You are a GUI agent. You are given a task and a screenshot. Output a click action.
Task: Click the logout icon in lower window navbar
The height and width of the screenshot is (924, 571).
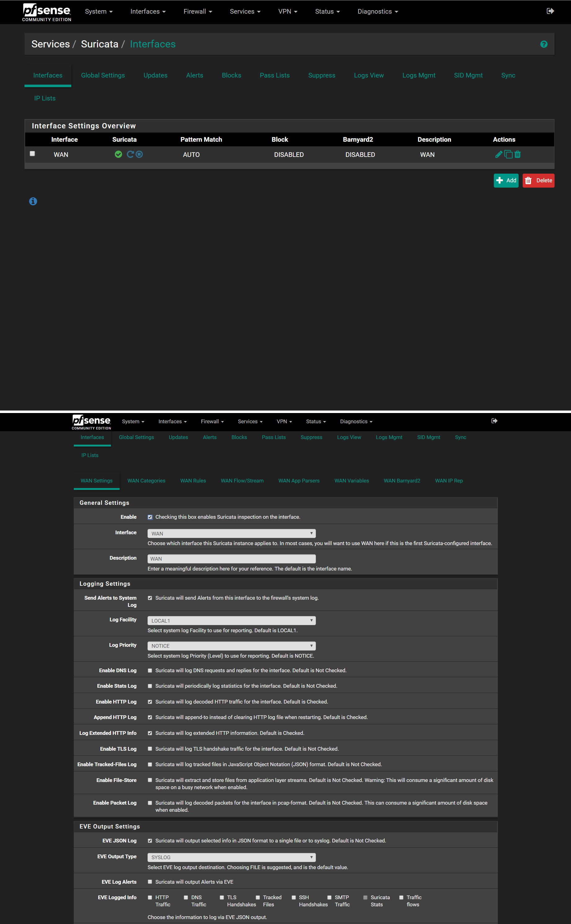coord(494,421)
